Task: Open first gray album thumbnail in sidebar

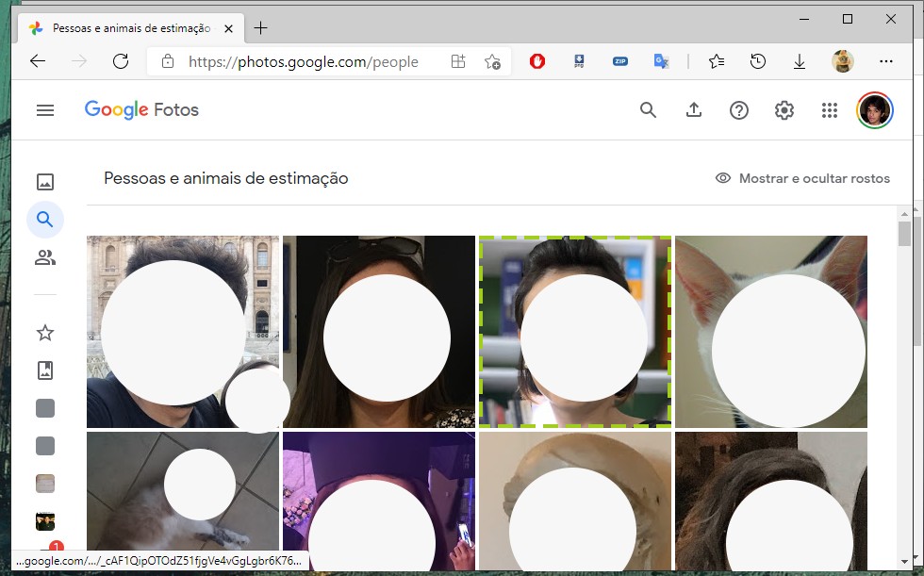Action: [x=45, y=408]
